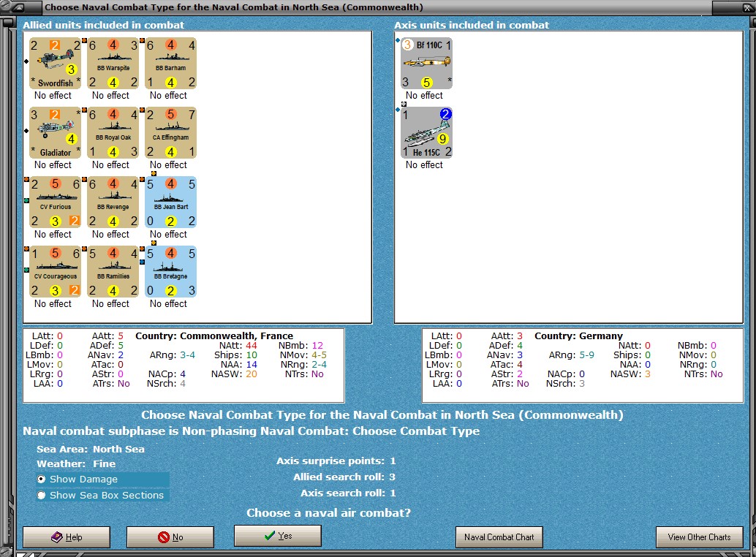This screenshot has width=756, height=557.
Task: Decline naval air combat with No
Action: pyautogui.click(x=170, y=537)
